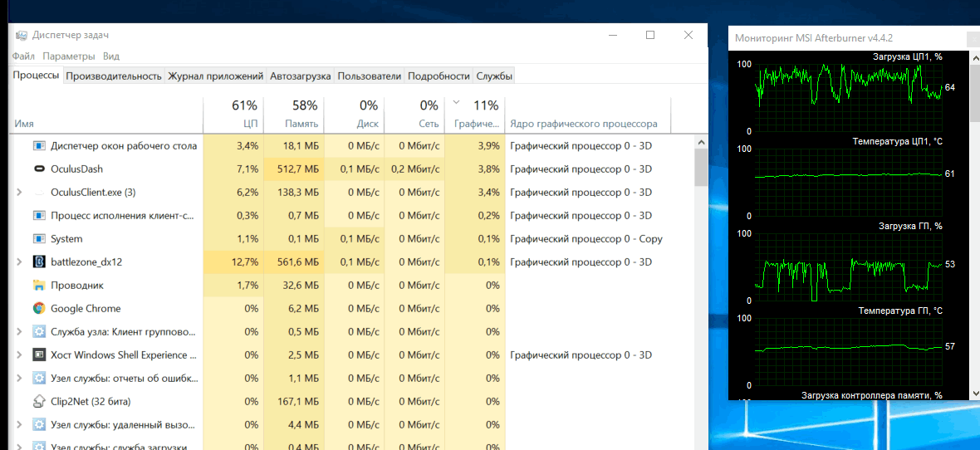
Task: Switch to the Службы tab
Action: point(494,76)
